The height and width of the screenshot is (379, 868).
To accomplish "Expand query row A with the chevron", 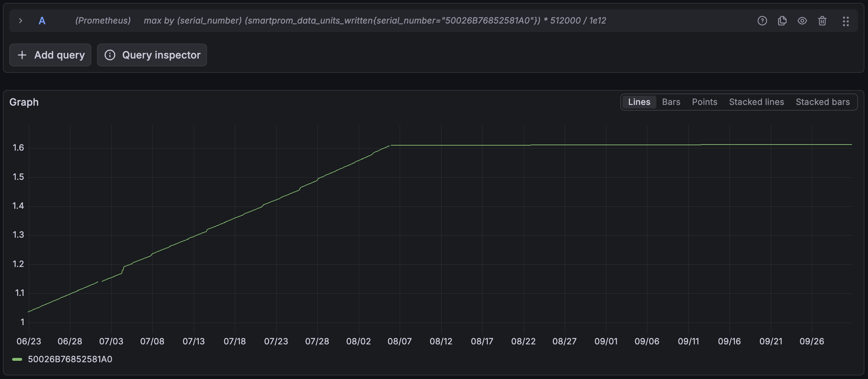I will click(x=21, y=21).
